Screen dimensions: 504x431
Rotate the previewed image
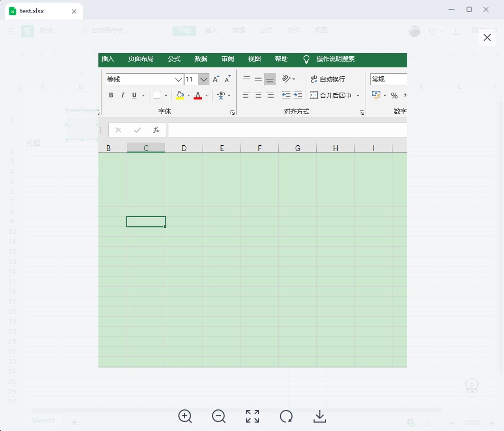pos(286,416)
